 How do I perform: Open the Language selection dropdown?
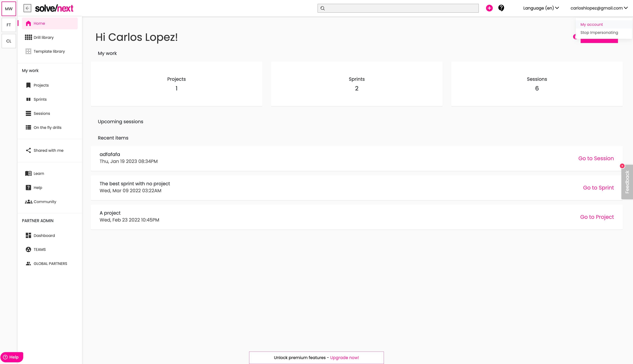point(541,8)
